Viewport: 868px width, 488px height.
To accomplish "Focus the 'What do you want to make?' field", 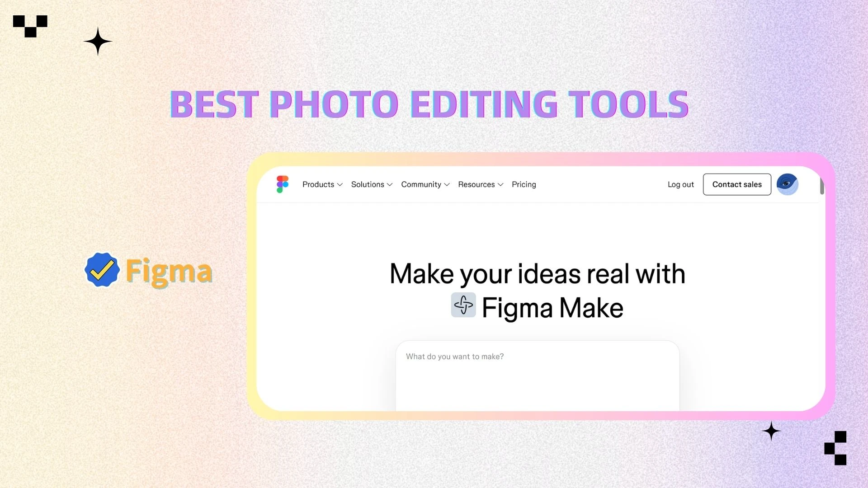I will pos(538,376).
